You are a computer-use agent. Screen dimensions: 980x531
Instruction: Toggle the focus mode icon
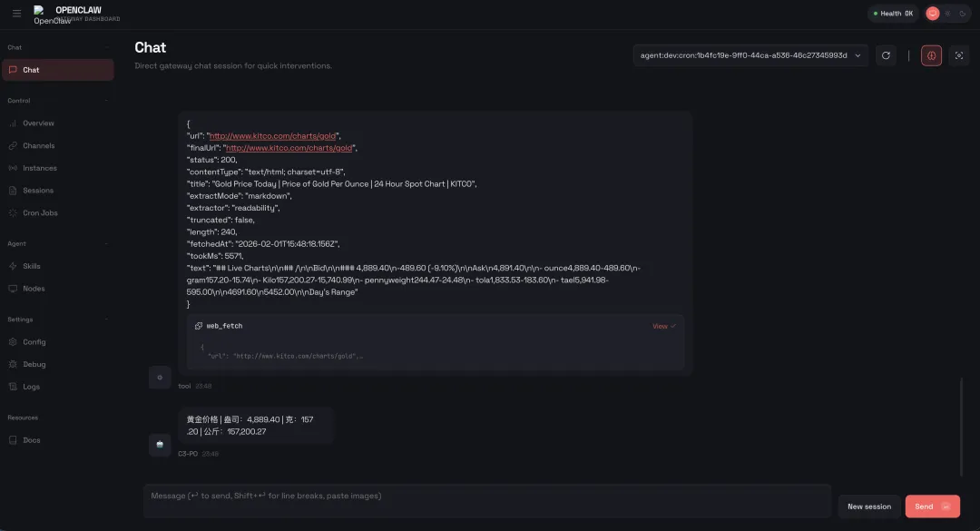tap(958, 55)
